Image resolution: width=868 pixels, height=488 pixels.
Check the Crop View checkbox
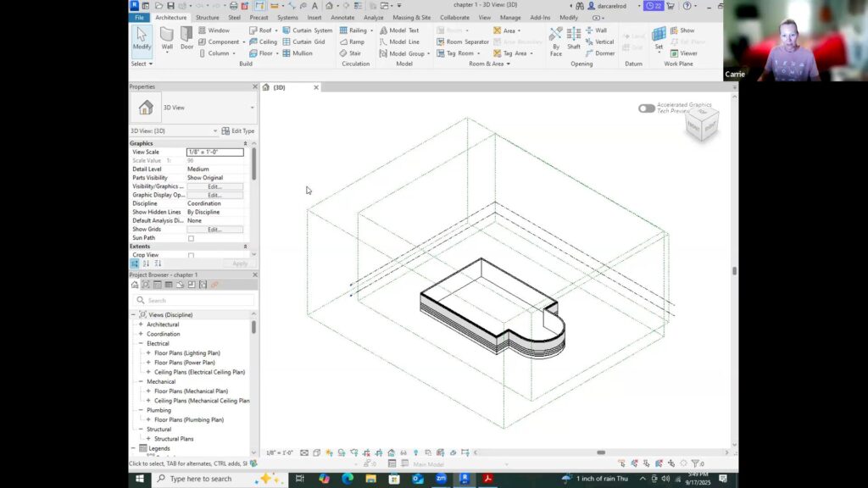191,255
